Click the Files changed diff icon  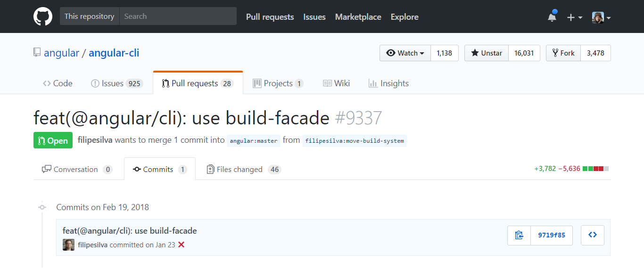pyautogui.click(x=211, y=169)
